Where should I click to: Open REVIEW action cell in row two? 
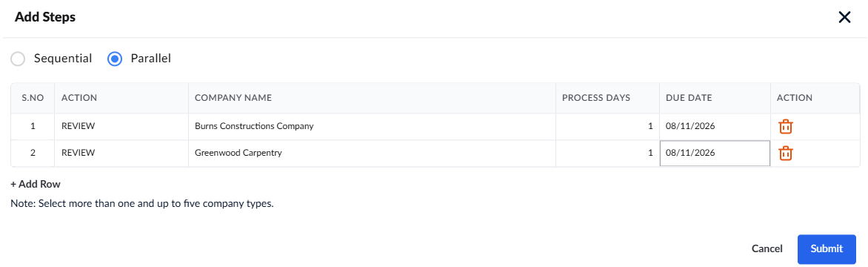click(121, 154)
